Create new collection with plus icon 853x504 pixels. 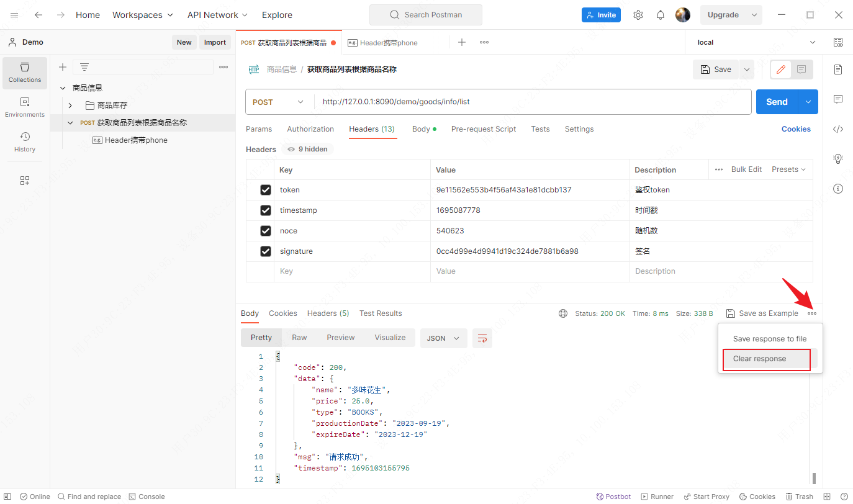pyautogui.click(x=63, y=67)
